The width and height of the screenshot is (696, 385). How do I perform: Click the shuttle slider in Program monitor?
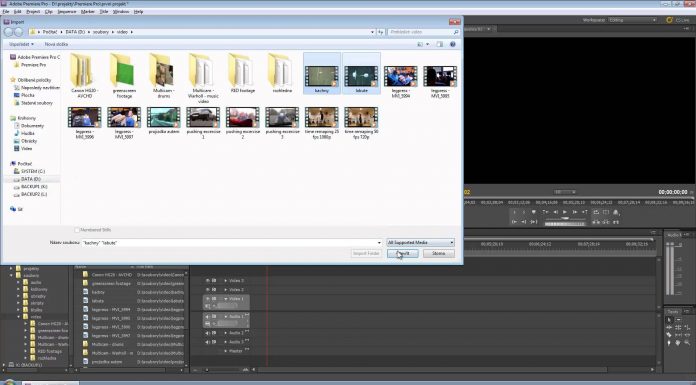[x=565, y=219]
